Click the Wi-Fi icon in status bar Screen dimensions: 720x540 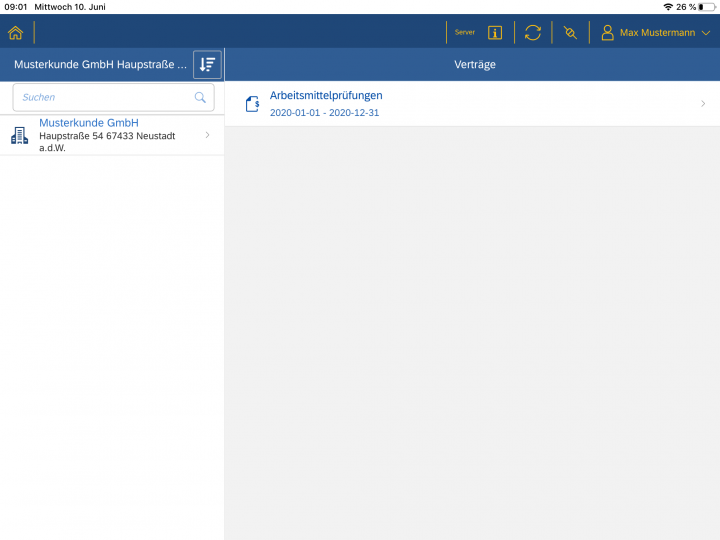click(x=668, y=7)
